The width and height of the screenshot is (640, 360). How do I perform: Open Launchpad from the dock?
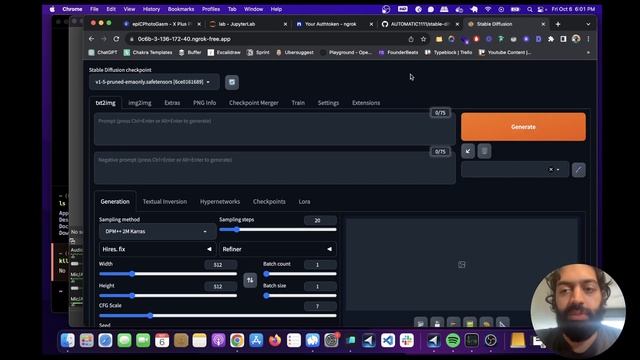(87, 340)
